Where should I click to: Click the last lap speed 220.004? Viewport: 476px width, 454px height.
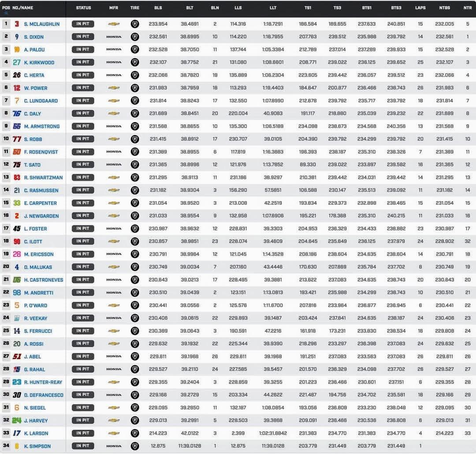click(238, 113)
